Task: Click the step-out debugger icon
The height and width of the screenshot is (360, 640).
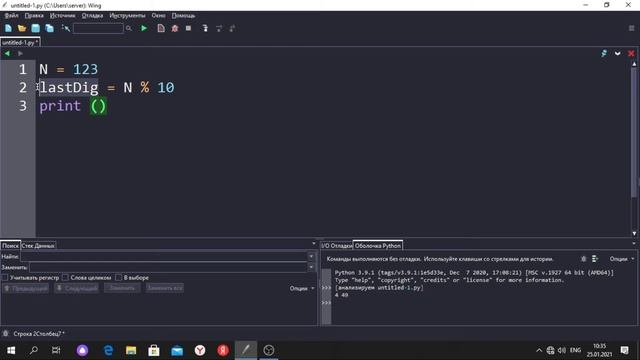Action: tap(232, 28)
